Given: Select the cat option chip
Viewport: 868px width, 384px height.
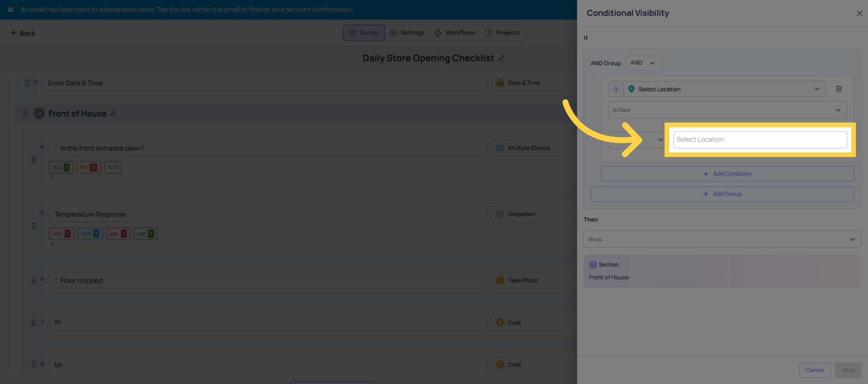Looking at the screenshot, I should coord(146,233).
